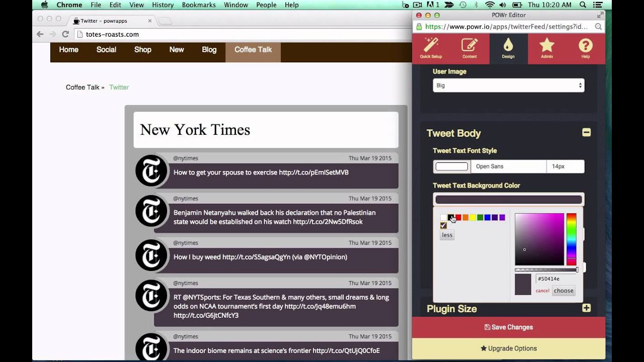The width and height of the screenshot is (644, 362).
Task: Open the Window menu
Action: (x=236, y=5)
